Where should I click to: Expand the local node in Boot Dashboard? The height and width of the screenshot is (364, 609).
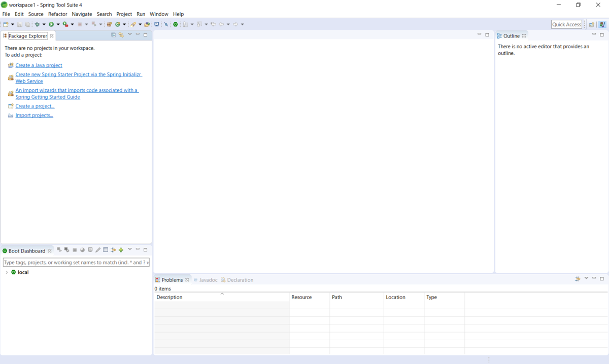tap(7, 272)
